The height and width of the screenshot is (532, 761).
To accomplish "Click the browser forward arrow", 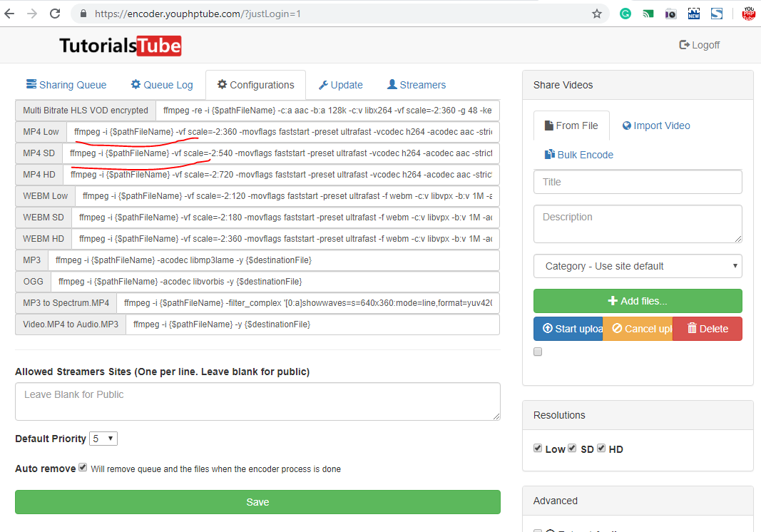I will (32, 14).
